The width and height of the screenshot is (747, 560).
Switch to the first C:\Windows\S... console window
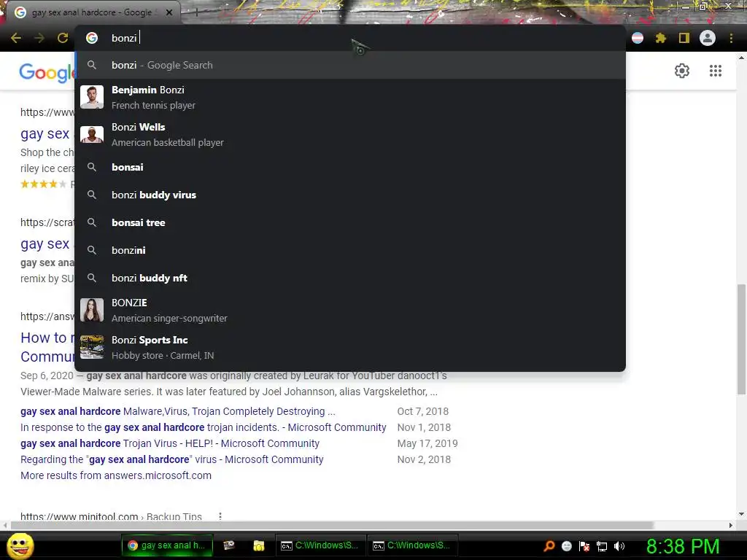(x=320, y=545)
